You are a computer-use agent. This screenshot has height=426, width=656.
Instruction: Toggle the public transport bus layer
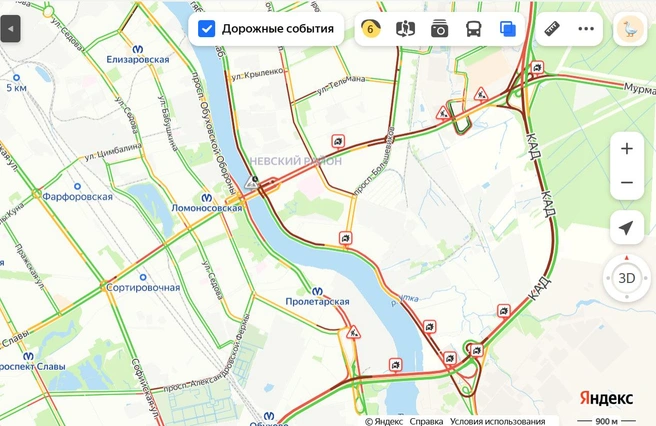pos(474,29)
